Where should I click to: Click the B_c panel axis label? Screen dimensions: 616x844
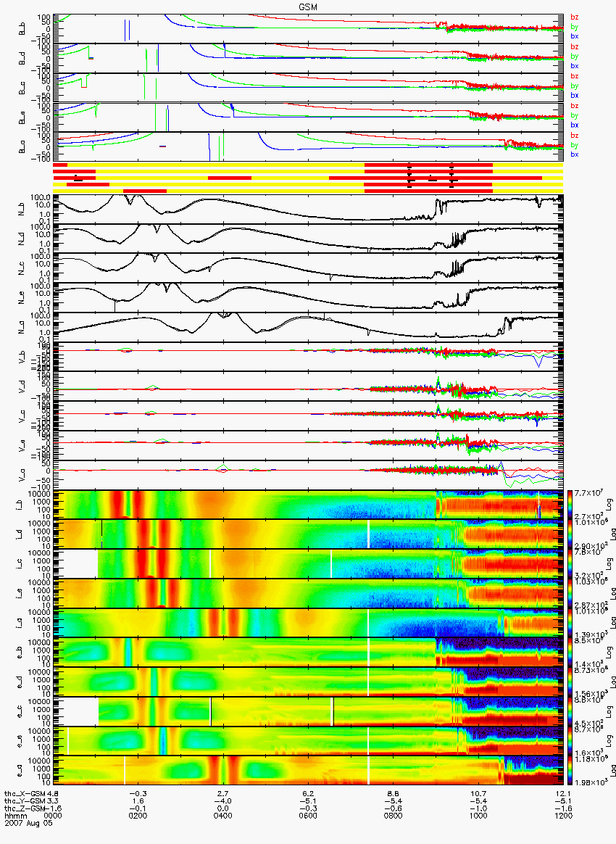tap(22, 88)
